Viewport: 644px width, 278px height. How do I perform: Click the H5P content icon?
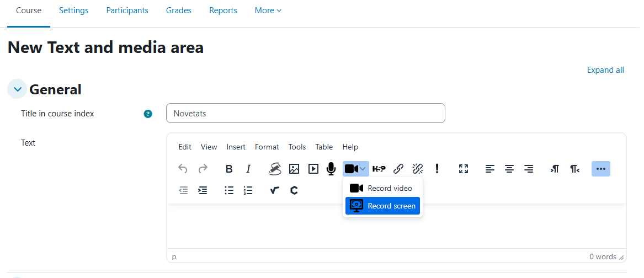[x=379, y=169]
